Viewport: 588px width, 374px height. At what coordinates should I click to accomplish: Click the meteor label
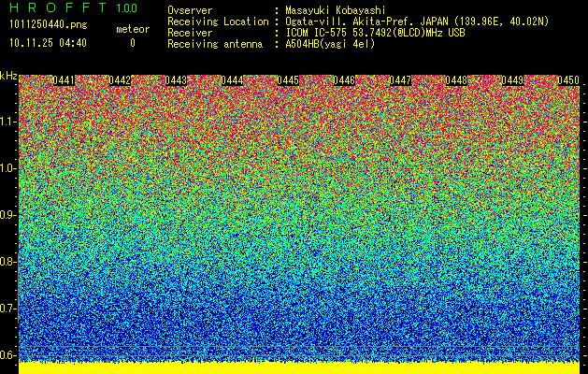click(133, 29)
